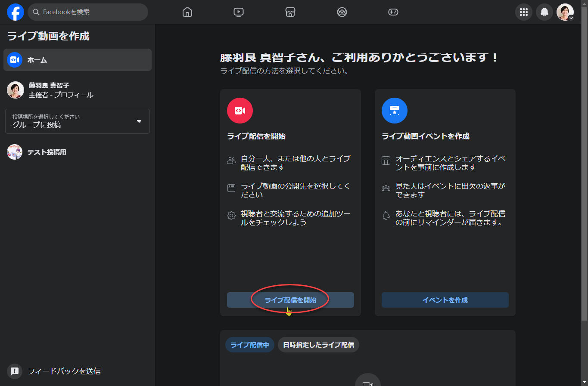Click the Facebook logo icon

click(x=16, y=12)
